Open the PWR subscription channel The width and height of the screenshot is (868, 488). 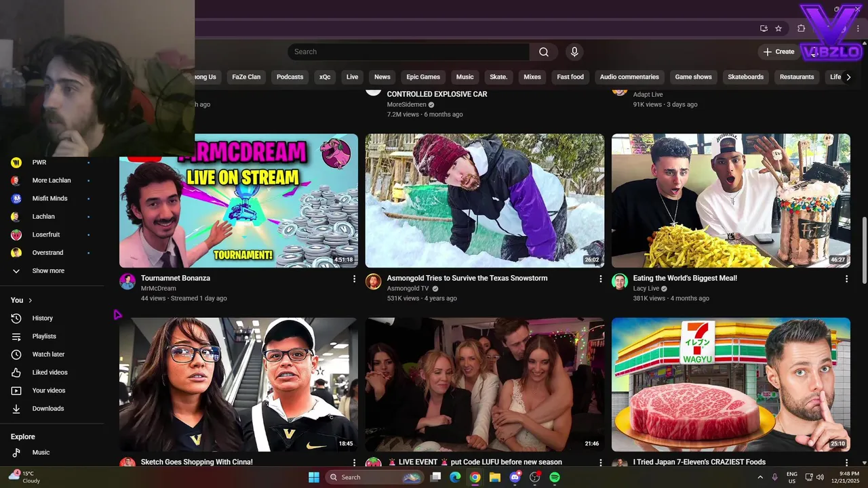[52, 163]
